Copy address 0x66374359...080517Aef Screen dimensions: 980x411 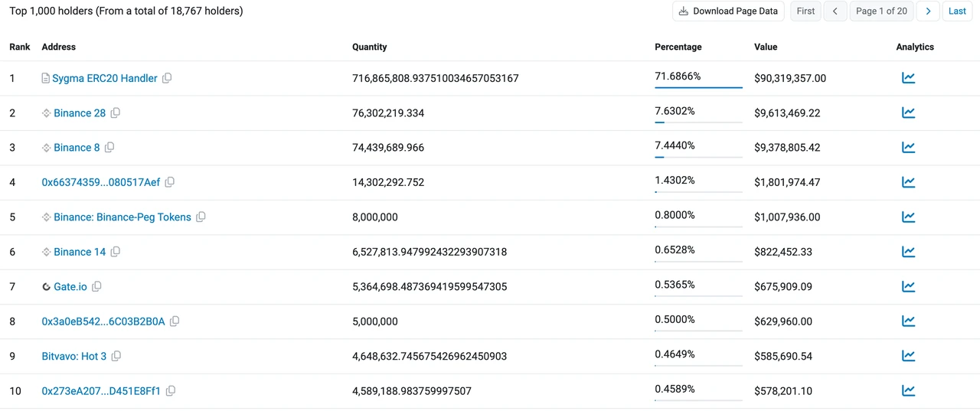(170, 182)
